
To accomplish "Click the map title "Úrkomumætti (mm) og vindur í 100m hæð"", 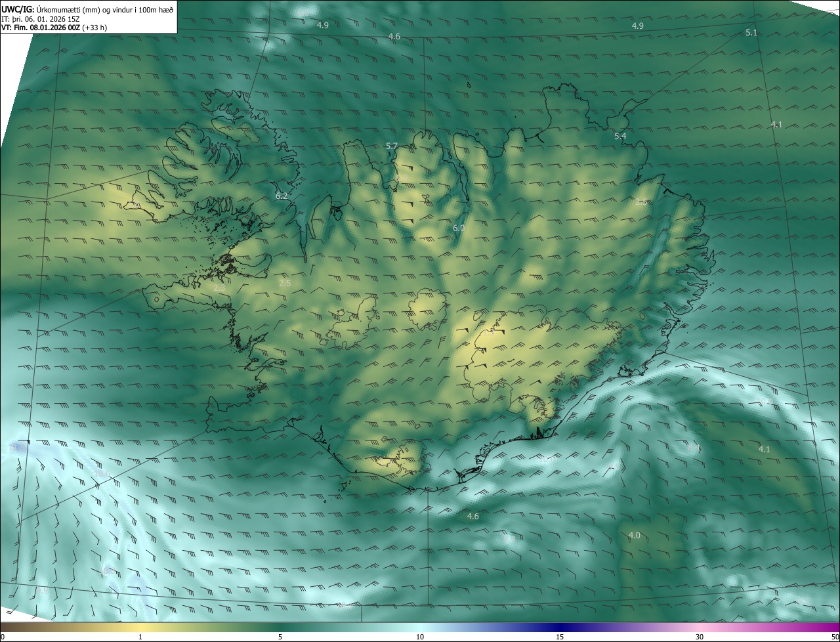I will 104,9.
